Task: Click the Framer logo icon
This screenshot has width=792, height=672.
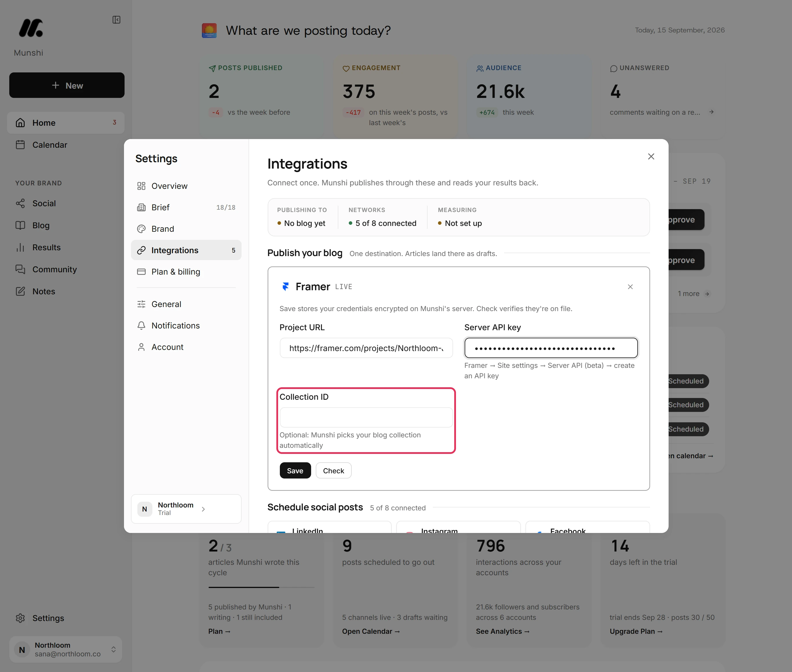Action: pos(285,286)
